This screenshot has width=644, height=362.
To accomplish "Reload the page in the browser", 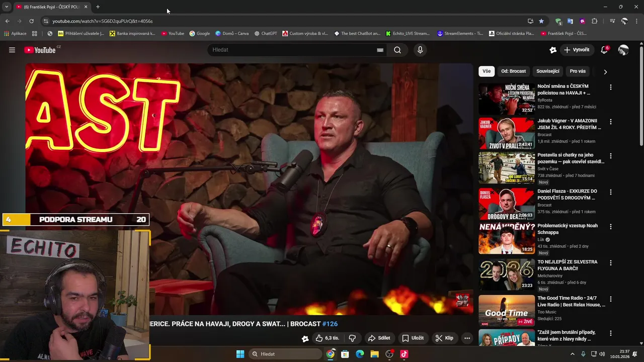I will 31,21.
